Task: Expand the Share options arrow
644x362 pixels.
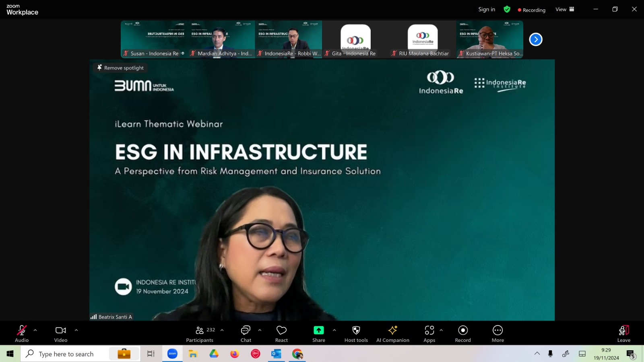Action: (x=334, y=330)
